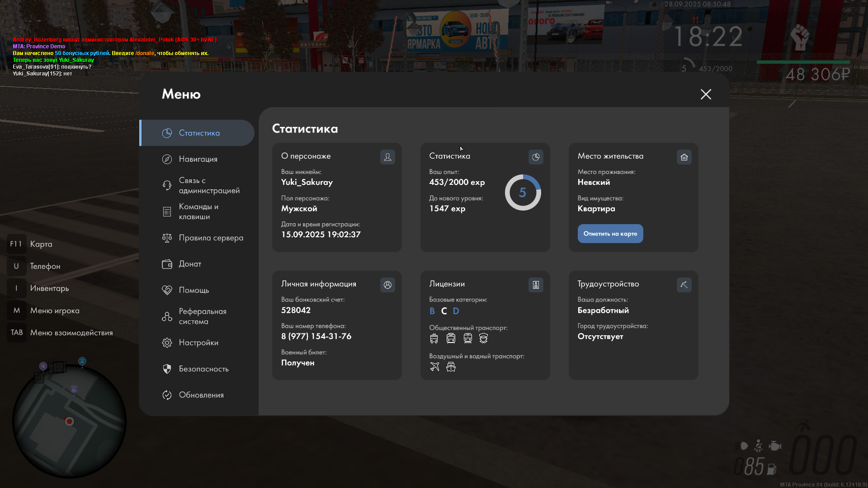Click the user icon in Личная информация card
This screenshot has width=868, height=488.
(x=387, y=285)
